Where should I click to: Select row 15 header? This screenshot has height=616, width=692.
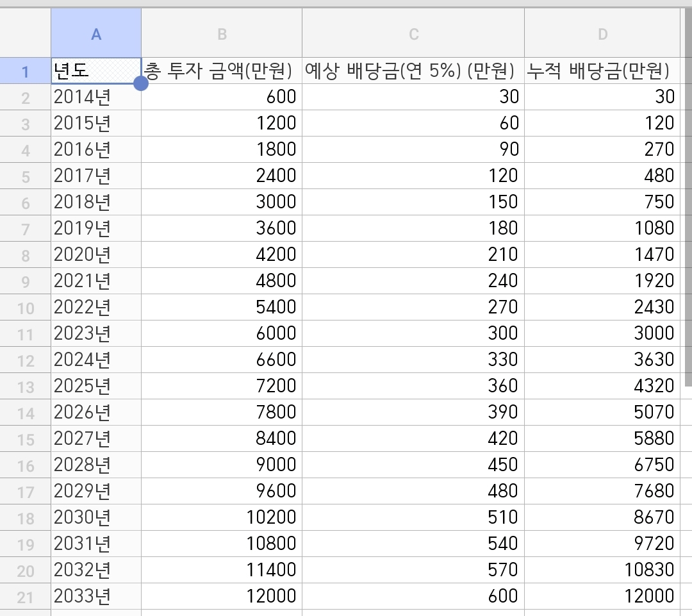(25, 438)
